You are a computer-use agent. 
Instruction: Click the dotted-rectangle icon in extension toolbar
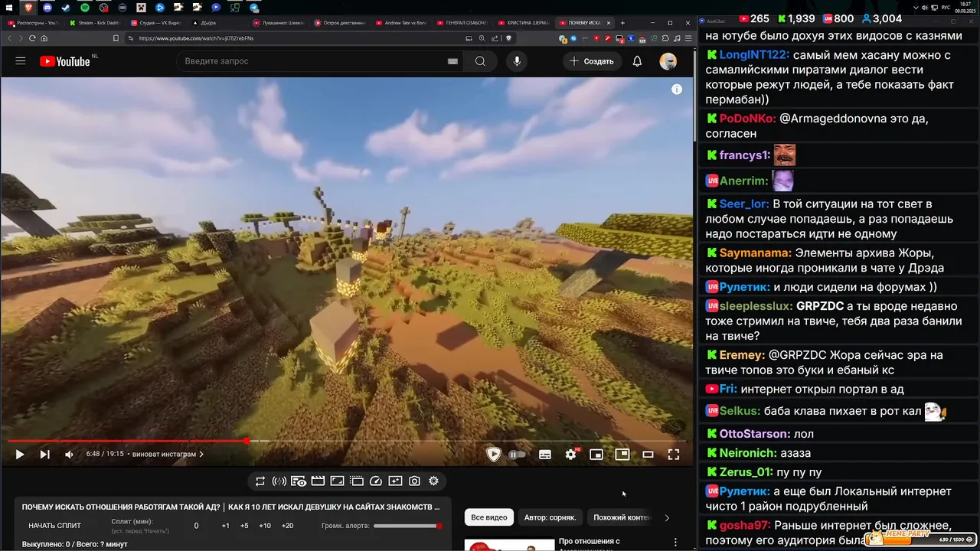[357, 481]
